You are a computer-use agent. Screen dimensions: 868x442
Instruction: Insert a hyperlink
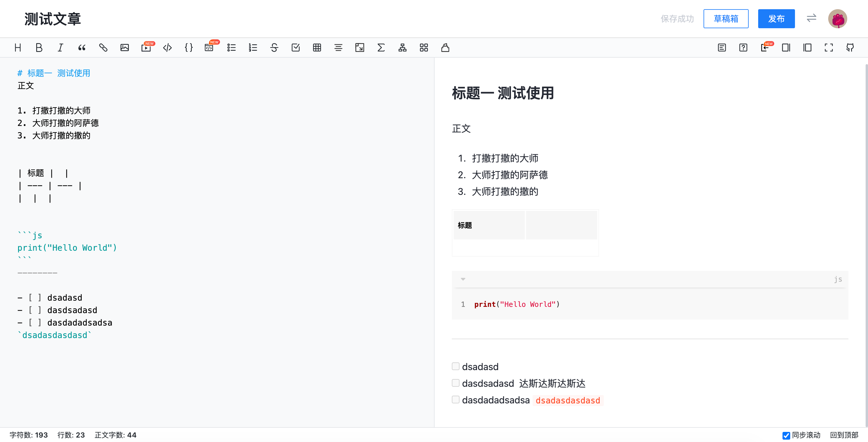tap(103, 48)
